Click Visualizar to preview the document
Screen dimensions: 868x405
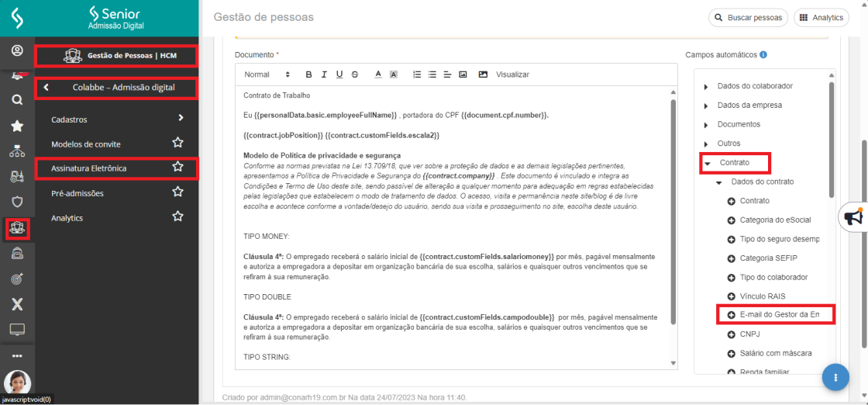click(x=512, y=74)
